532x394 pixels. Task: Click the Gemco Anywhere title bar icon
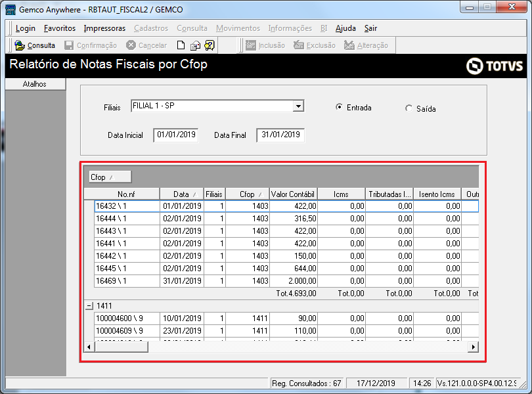point(11,9)
